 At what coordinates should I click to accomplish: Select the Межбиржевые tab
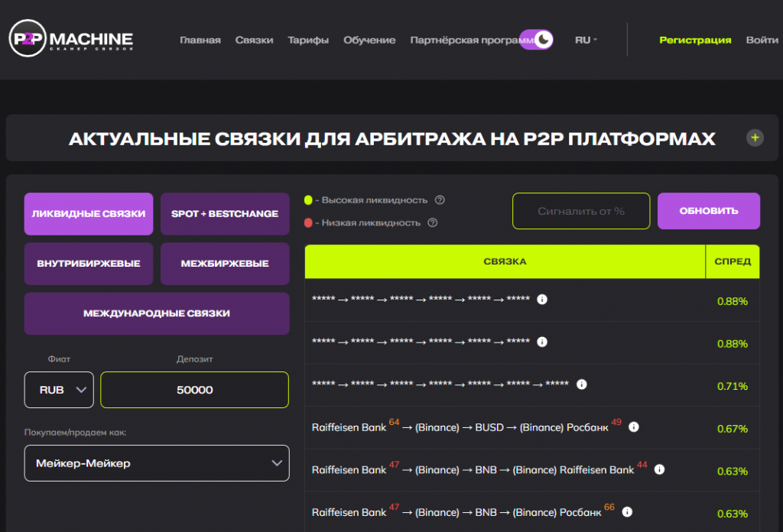pyautogui.click(x=225, y=264)
